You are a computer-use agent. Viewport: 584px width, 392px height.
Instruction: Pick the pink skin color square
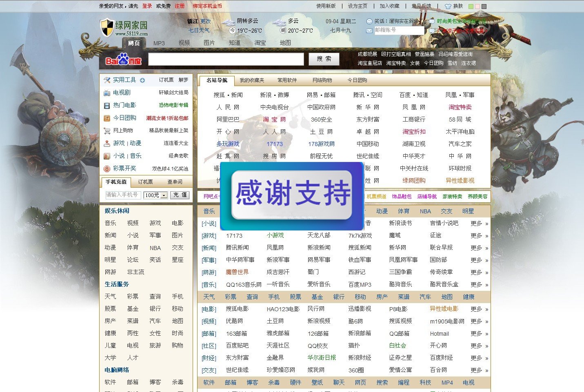(477, 7)
